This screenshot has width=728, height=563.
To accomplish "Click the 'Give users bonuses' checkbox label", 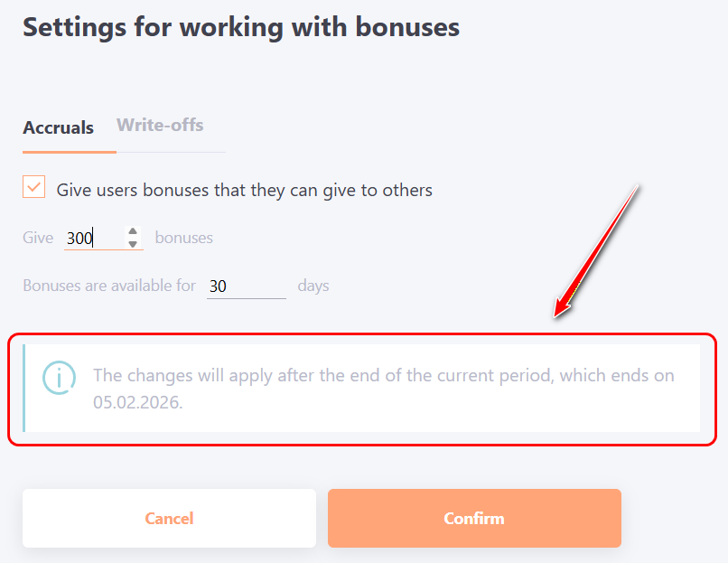I will (244, 190).
